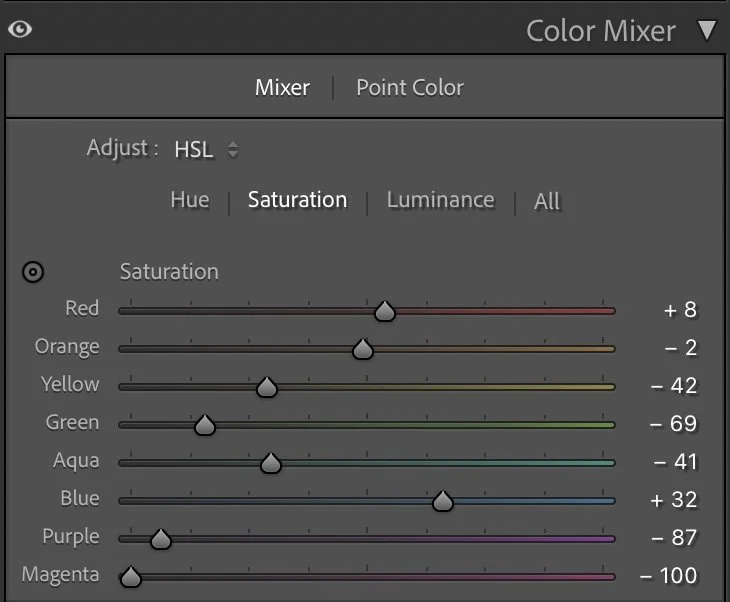Click the Adjust label
Viewport: 730px width, 602px height.
pyautogui.click(x=122, y=149)
